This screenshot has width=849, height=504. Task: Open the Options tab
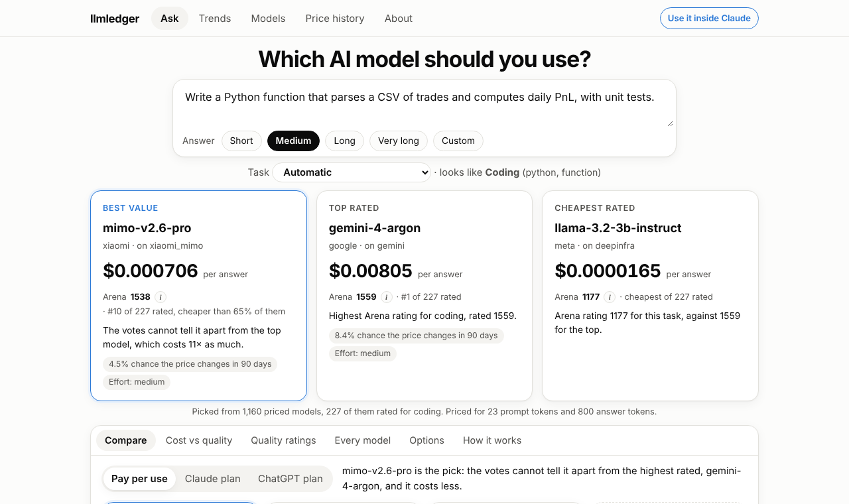point(426,440)
